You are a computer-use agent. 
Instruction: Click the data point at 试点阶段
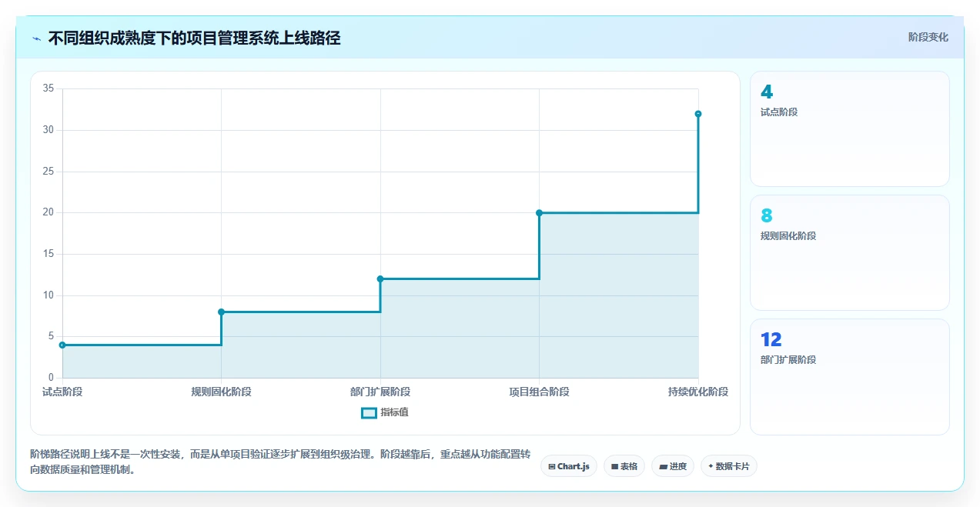pyautogui.click(x=62, y=345)
